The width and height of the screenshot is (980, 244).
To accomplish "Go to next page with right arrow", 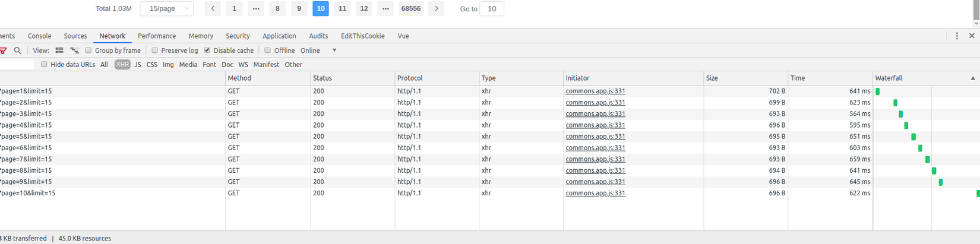I will pos(436,8).
